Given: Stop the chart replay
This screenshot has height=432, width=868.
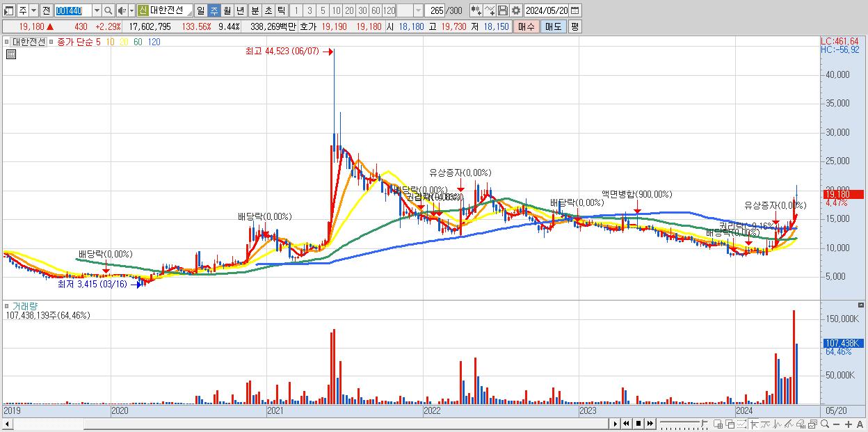Looking at the screenshot, I should 638,424.
